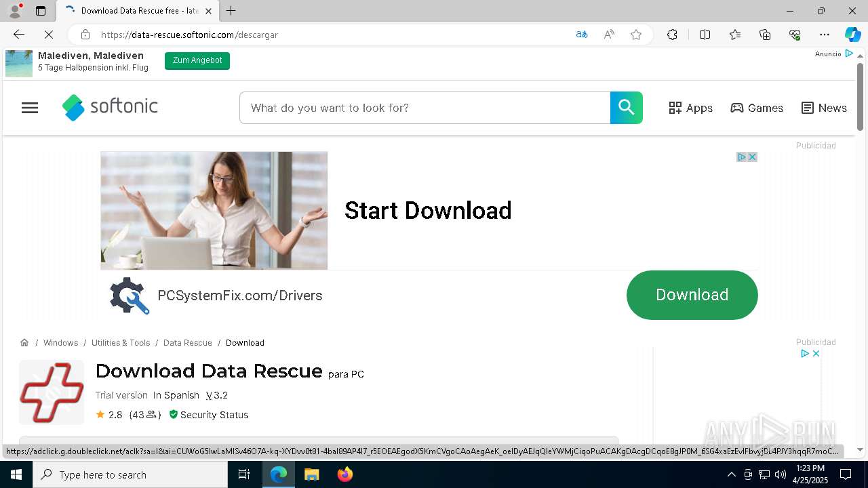Open Security Status info
The width and height of the screenshot is (868, 488).
209,415
